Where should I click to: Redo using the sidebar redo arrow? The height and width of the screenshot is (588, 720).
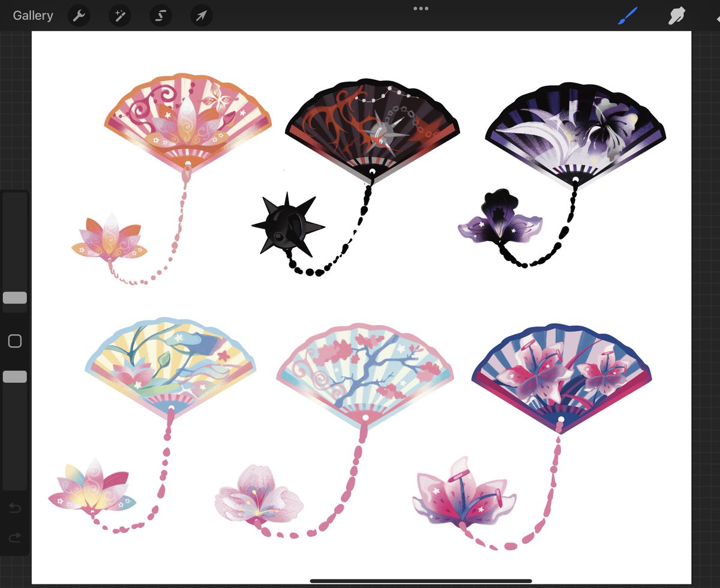point(15,536)
